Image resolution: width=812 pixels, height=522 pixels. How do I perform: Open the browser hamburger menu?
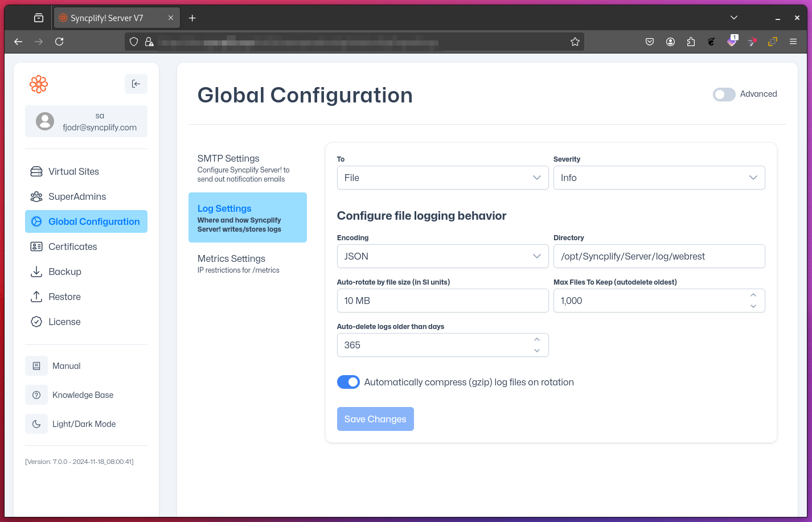(793, 42)
